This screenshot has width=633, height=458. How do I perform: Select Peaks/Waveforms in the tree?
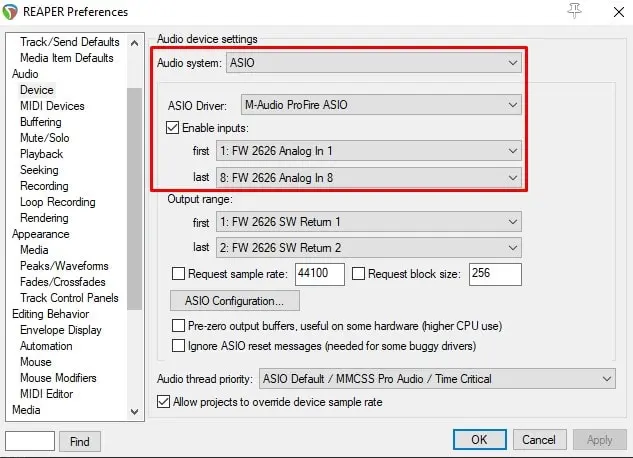[65, 266]
